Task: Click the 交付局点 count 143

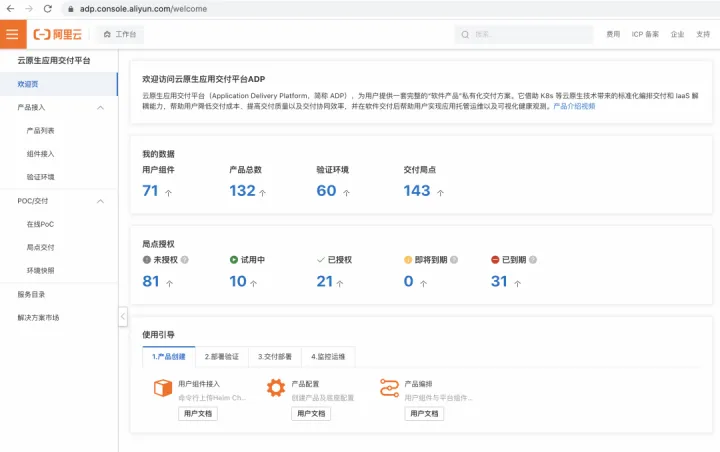Action: tap(416, 191)
